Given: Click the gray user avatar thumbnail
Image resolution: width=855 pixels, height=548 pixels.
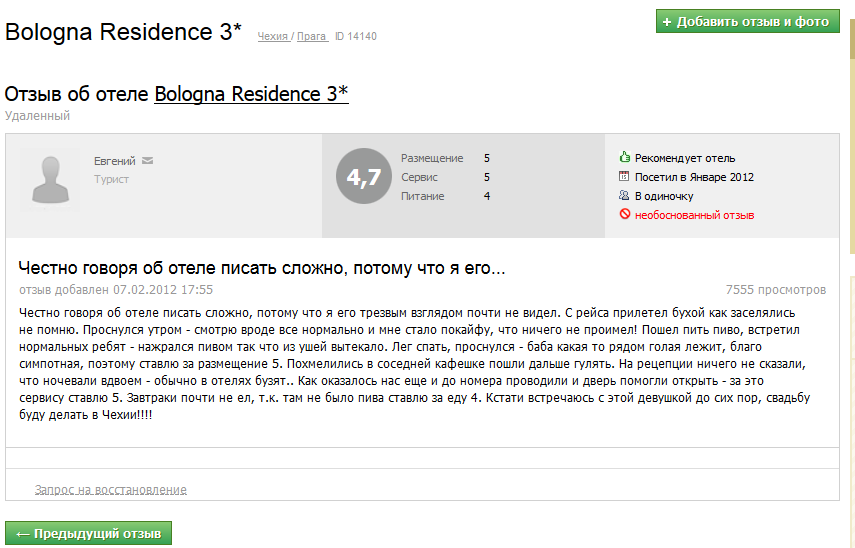Looking at the screenshot, I should [x=50, y=180].
